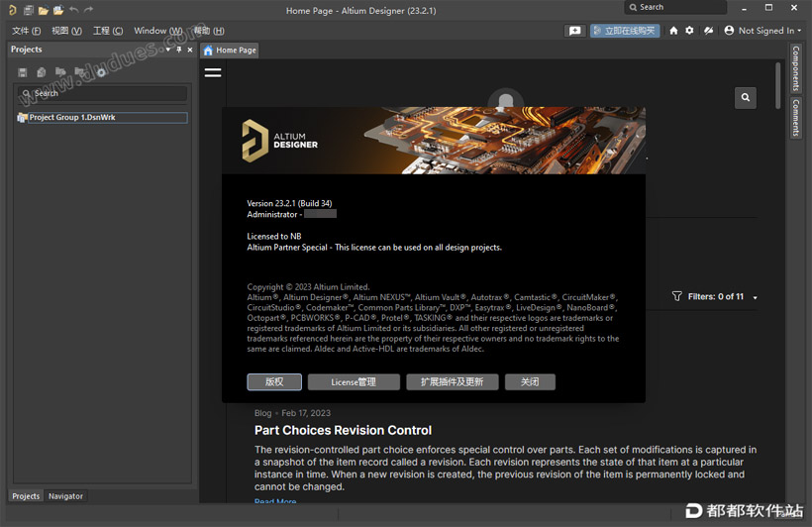Go to the Home icon in the top toolbar
The height and width of the screenshot is (527, 812).
pos(673,31)
